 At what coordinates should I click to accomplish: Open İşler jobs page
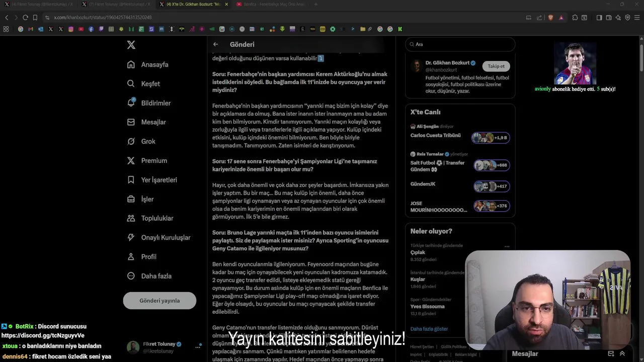click(140, 199)
